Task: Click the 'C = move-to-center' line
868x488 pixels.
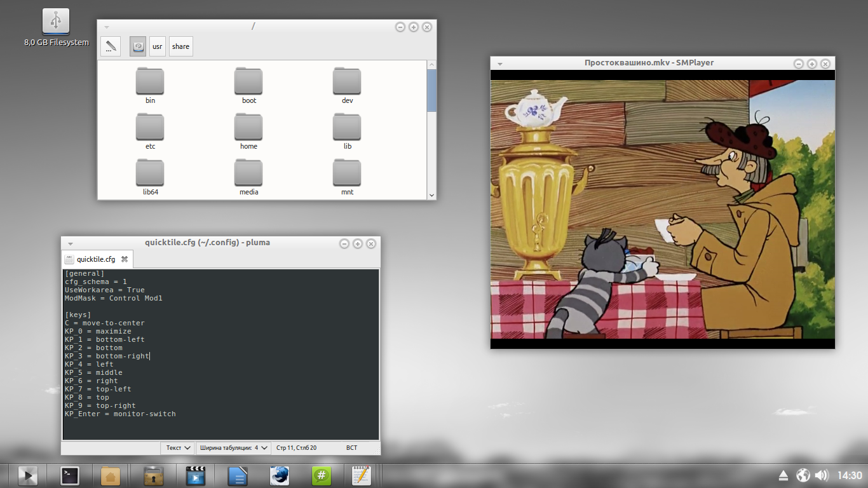Action: pyautogui.click(x=104, y=323)
